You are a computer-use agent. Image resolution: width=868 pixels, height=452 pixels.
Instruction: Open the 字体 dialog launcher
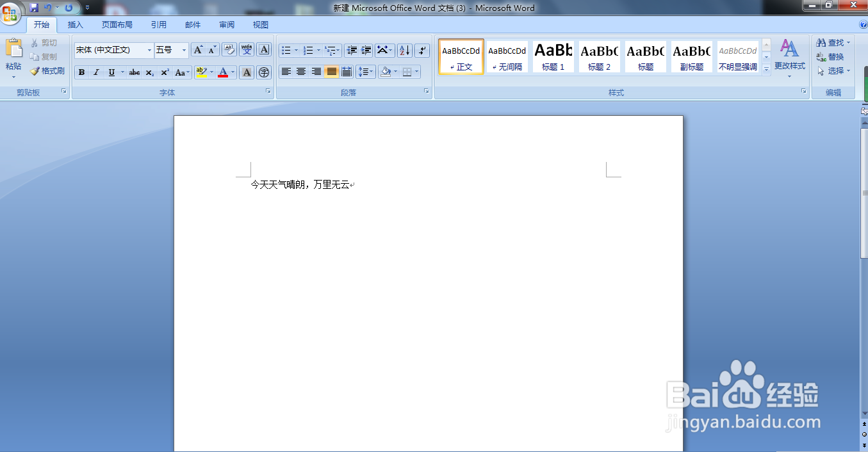[268, 92]
